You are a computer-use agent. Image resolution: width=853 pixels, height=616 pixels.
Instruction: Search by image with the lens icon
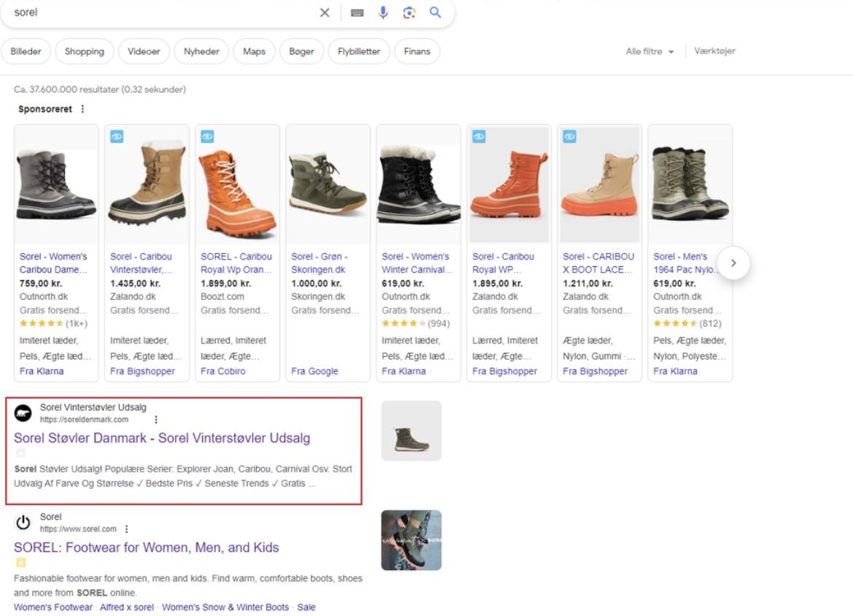pyautogui.click(x=409, y=12)
